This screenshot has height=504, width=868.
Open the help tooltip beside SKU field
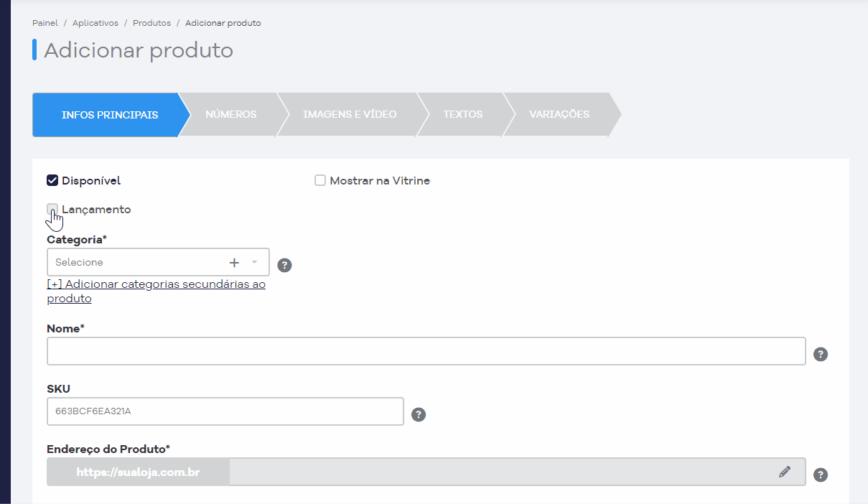[419, 414]
